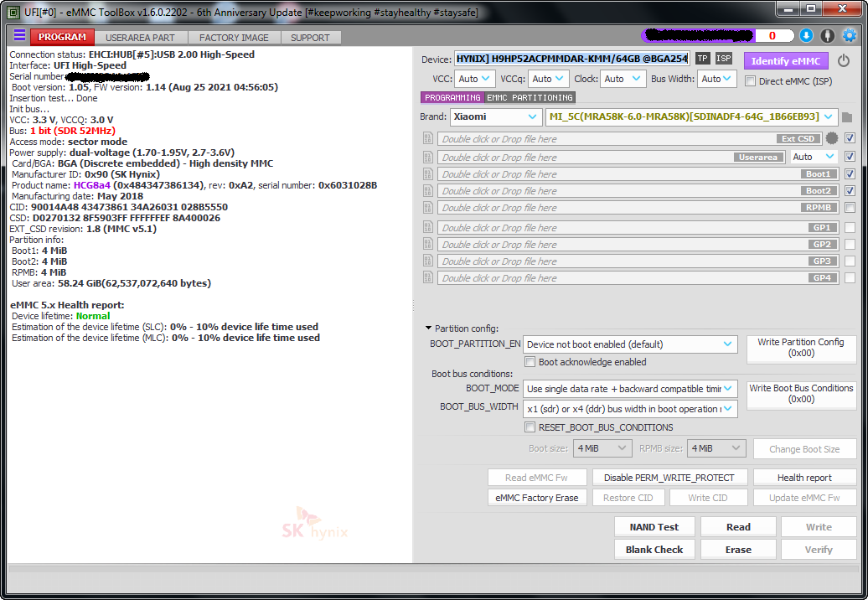Click the Userarea file drop field
This screenshot has height=600, width=868.
pyautogui.click(x=611, y=158)
